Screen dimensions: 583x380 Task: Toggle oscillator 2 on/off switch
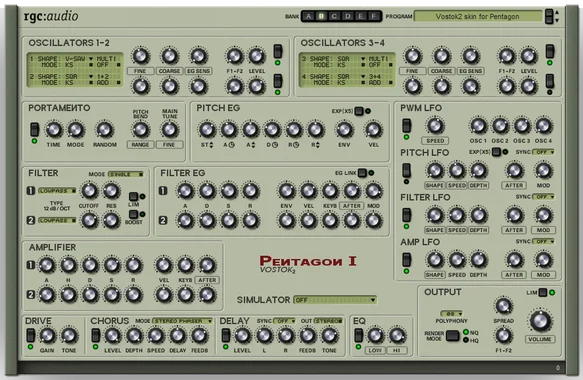[278, 81]
